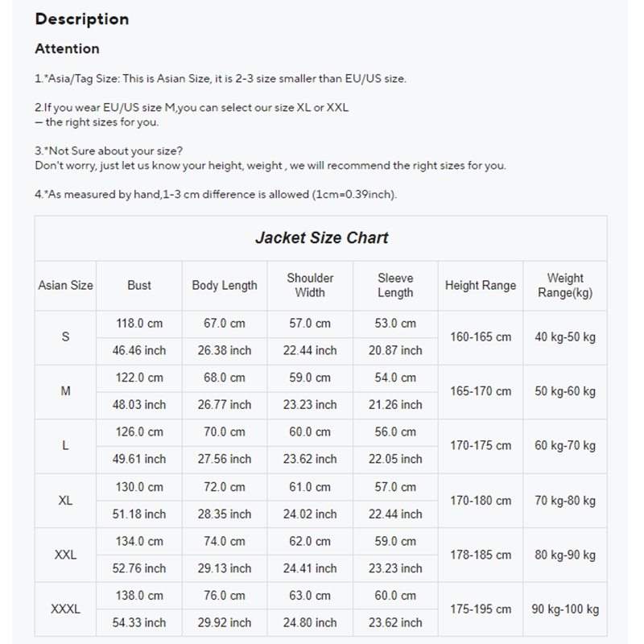This screenshot has width=644, height=644.
Task: Click the Attention subheading
Action: click(x=68, y=49)
